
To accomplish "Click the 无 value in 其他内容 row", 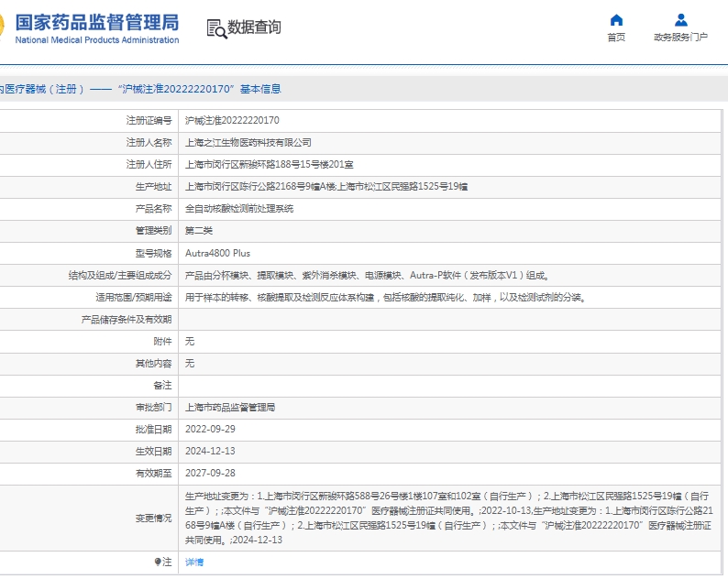I will tap(190, 364).
